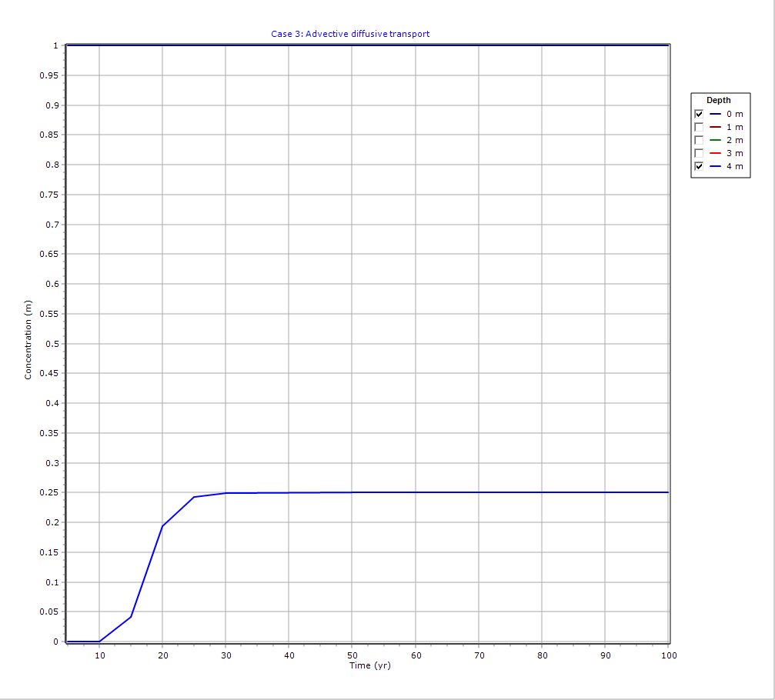Click the curve point at 15 years
Screen dimensions: 775x700
pos(131,617)
